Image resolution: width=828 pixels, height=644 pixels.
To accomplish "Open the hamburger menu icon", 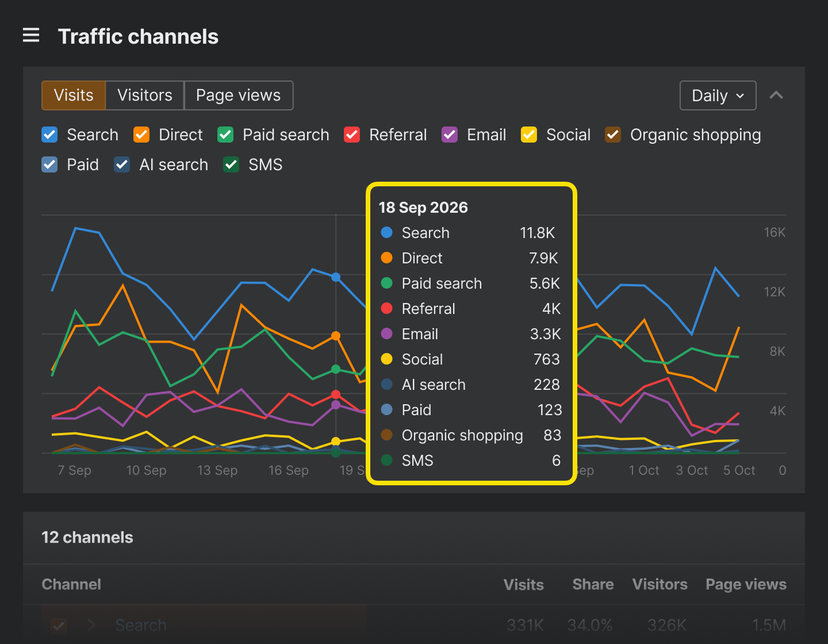I will point(31,36).
